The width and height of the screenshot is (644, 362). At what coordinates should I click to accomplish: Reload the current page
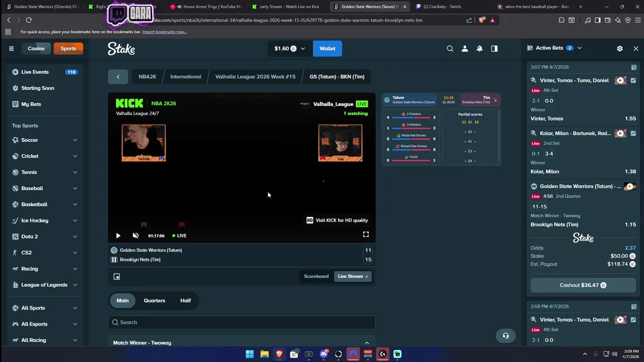(x=29, y=20)
